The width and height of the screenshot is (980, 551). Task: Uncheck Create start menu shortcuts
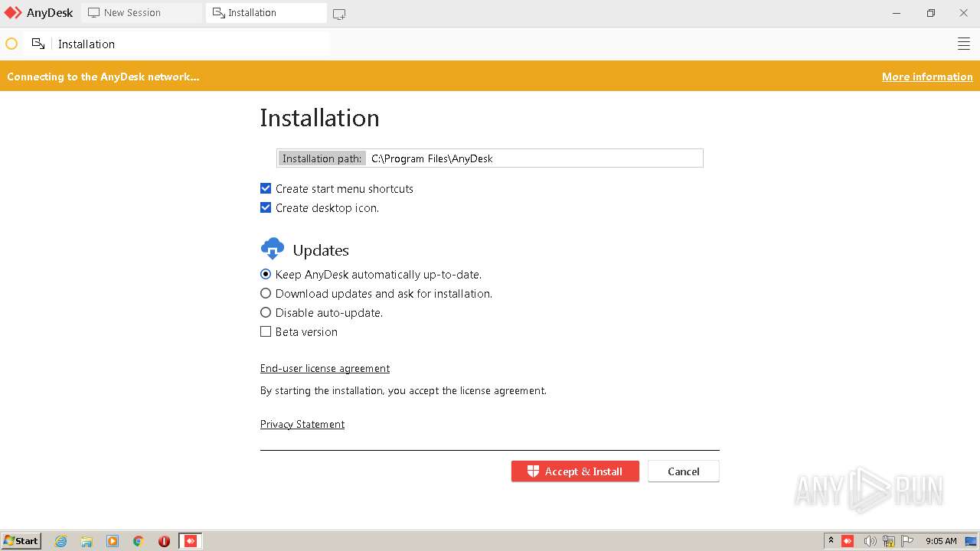[266, 188]
